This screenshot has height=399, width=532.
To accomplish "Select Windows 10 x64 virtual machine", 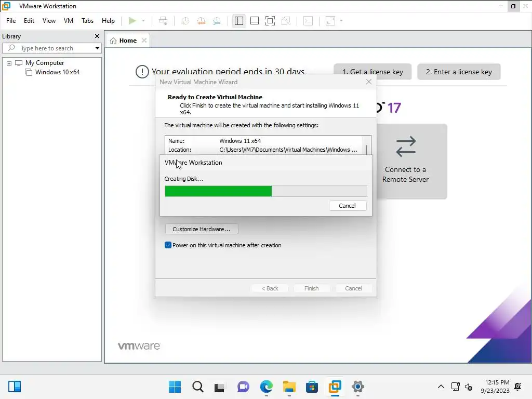I will click(57, 72).
